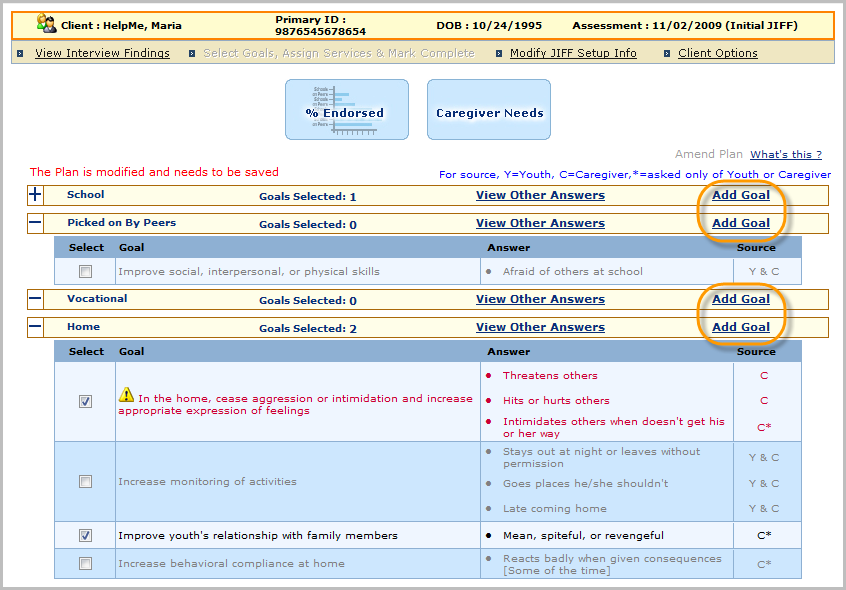846x590 pixels.
Task: Click the Afraid of others at school answer
Action: pos(572,271)
